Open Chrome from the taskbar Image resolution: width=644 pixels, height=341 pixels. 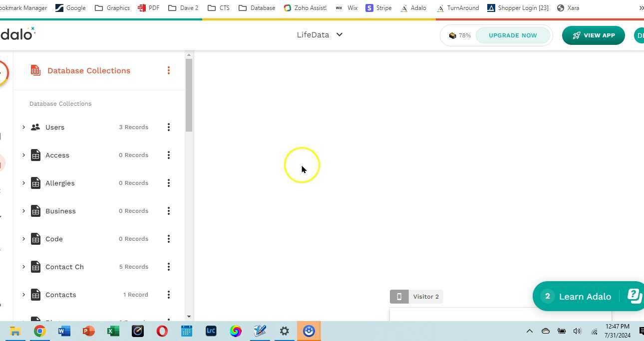40,331
